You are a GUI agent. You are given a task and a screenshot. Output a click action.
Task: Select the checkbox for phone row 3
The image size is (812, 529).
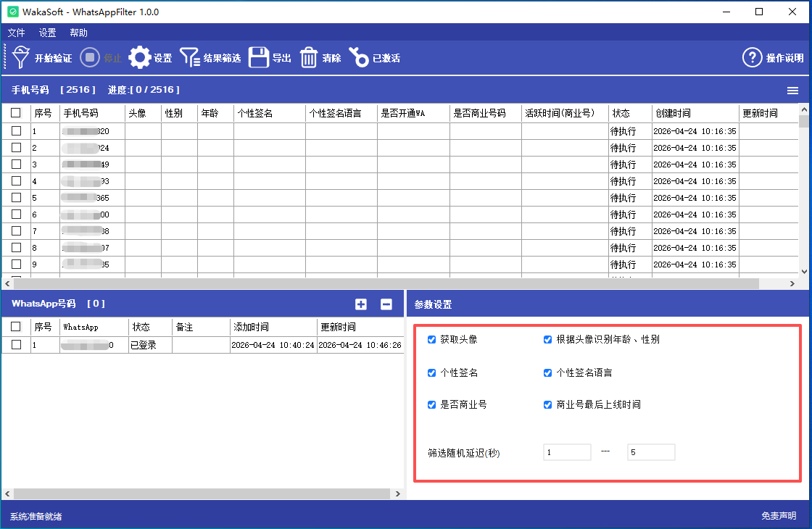[16, 164]
